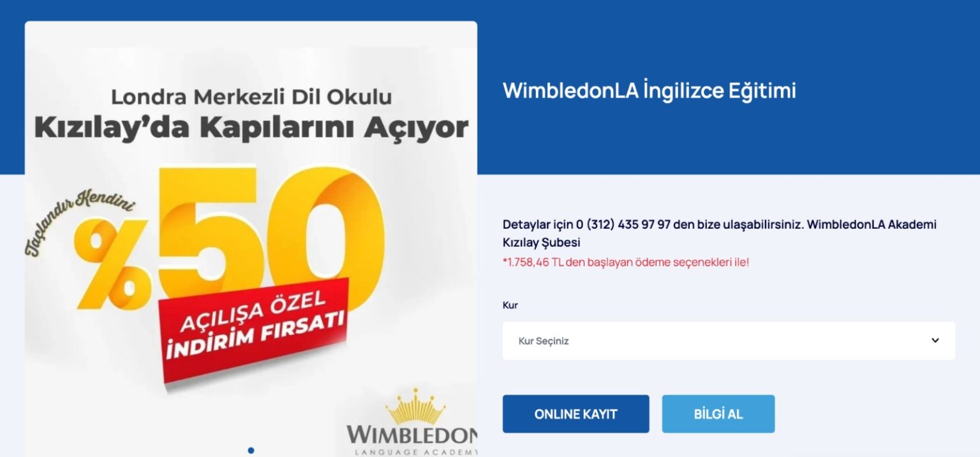Click the 'WimbledonLA İngilizce Eğitimi' heading

[x=650, y=91]
